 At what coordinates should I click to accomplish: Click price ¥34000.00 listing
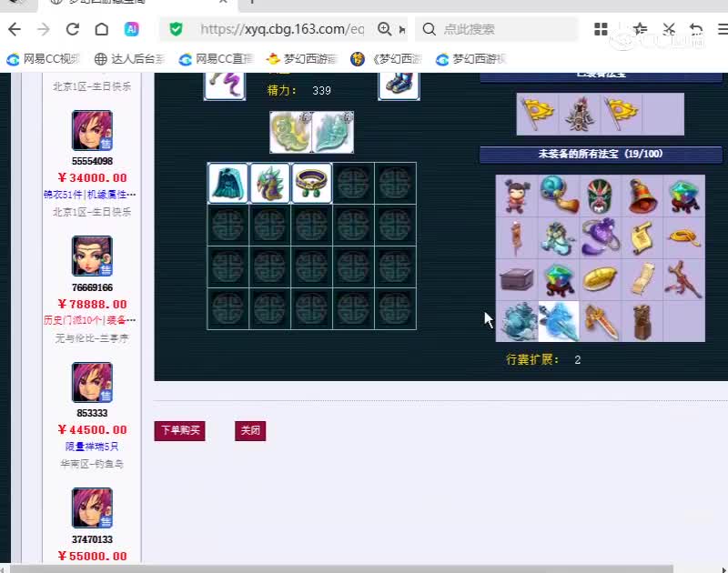(x=93, y=177)
